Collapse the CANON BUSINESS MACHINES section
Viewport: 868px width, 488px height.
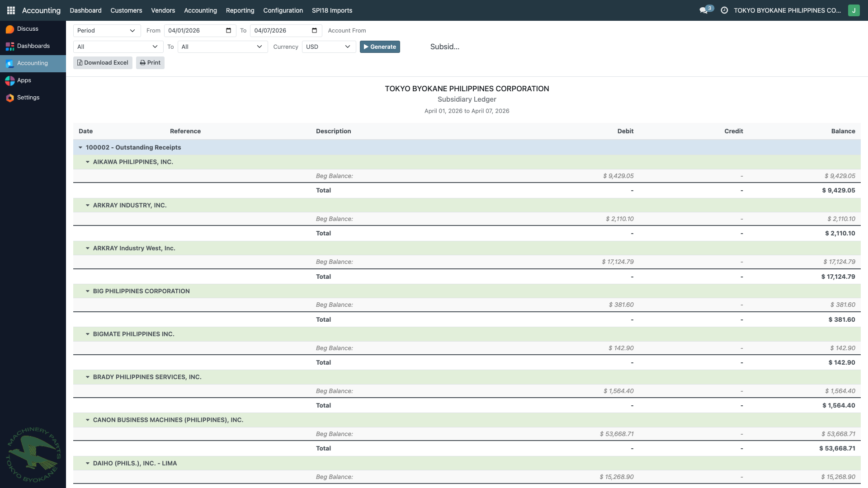(88, 420)
